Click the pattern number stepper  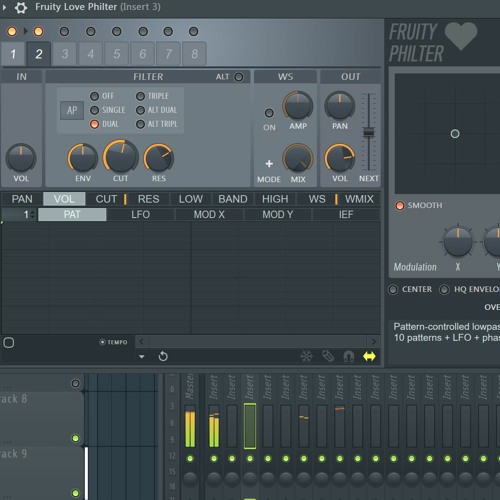[33, 214]
